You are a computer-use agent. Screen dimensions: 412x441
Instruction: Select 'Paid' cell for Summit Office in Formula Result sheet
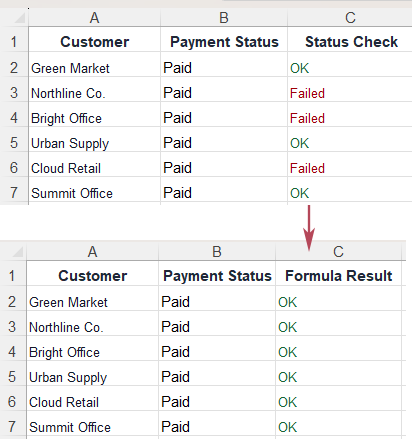point(217,423)
